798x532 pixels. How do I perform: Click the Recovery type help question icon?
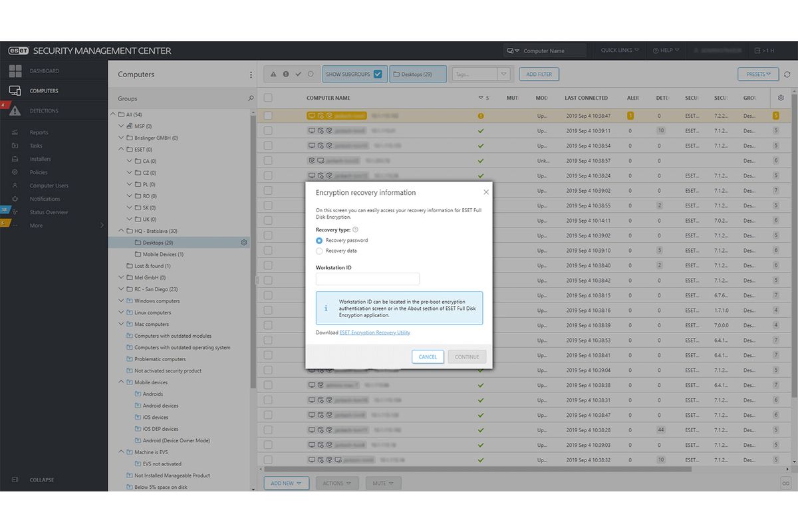pyautogui.click(x=355, y=229)
